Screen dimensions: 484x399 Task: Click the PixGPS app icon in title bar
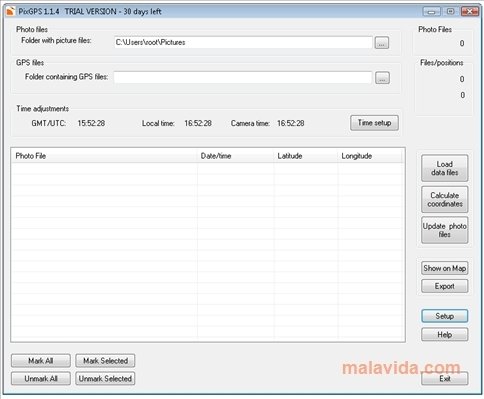point(10,11)
